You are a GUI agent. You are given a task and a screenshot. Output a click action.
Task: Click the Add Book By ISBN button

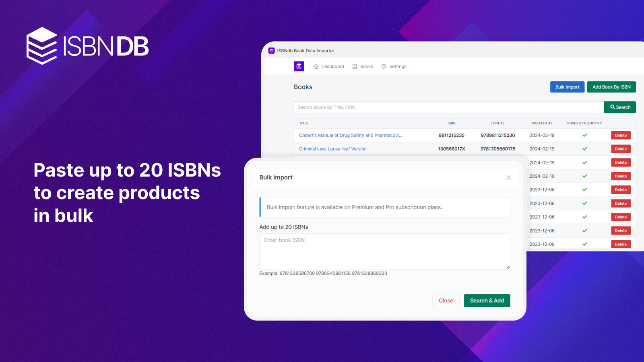(611, 87)
